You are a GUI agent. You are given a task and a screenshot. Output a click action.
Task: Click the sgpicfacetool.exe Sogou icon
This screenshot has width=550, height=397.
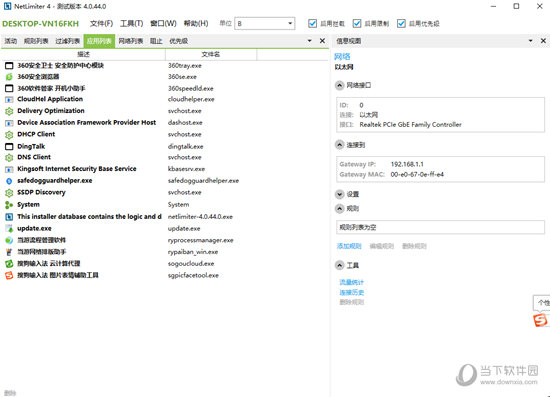[9, 275]
